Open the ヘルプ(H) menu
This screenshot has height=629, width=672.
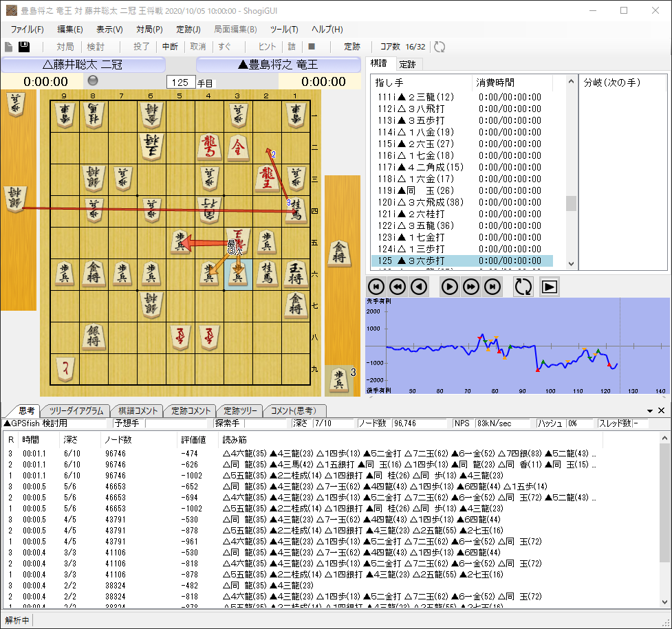point(327,30)
